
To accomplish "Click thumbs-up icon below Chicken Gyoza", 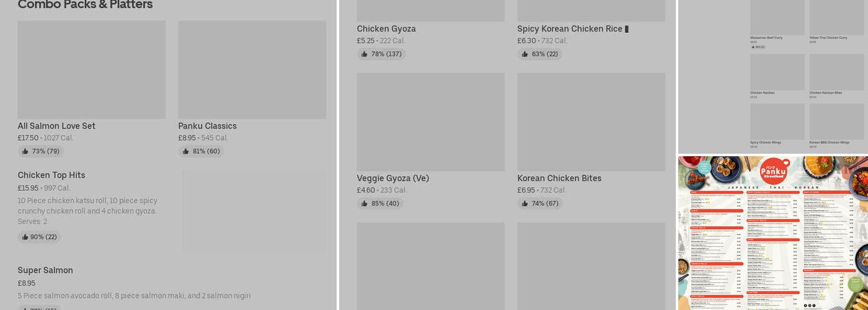I will point(365,54).
